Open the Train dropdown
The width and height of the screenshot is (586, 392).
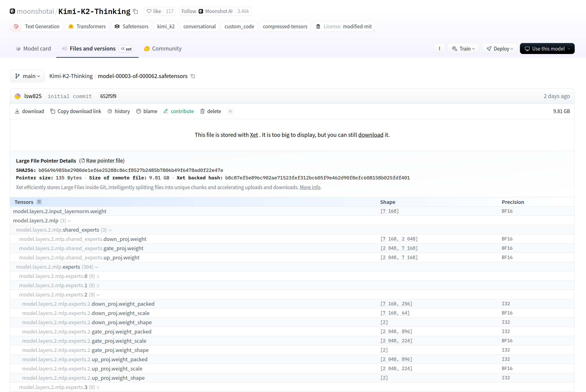pyautogui.click(x=463, y=49)
